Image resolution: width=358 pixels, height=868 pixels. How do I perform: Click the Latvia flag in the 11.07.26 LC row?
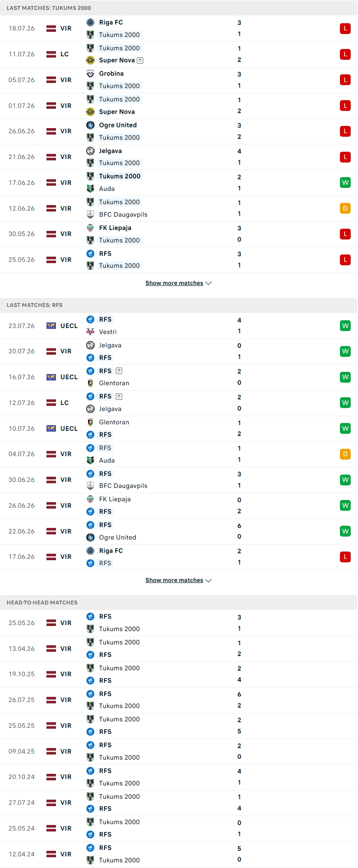coord(51,54)
